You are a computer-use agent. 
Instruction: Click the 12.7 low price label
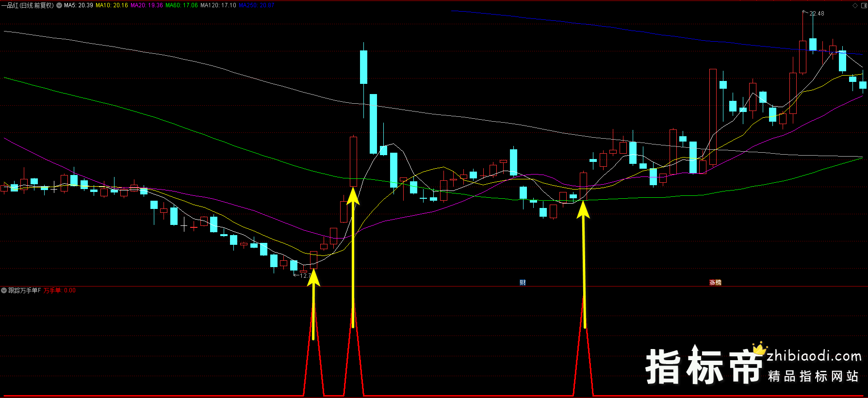point(305,275)
